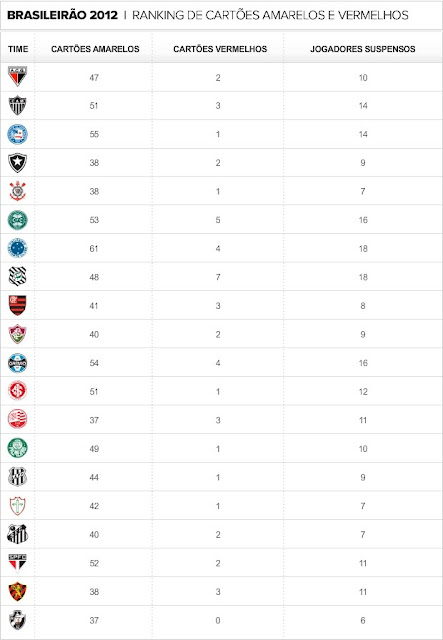The image size is (443, 640).
Task: Select the Flamengo red-black striped crest
Action: (18, 305)
